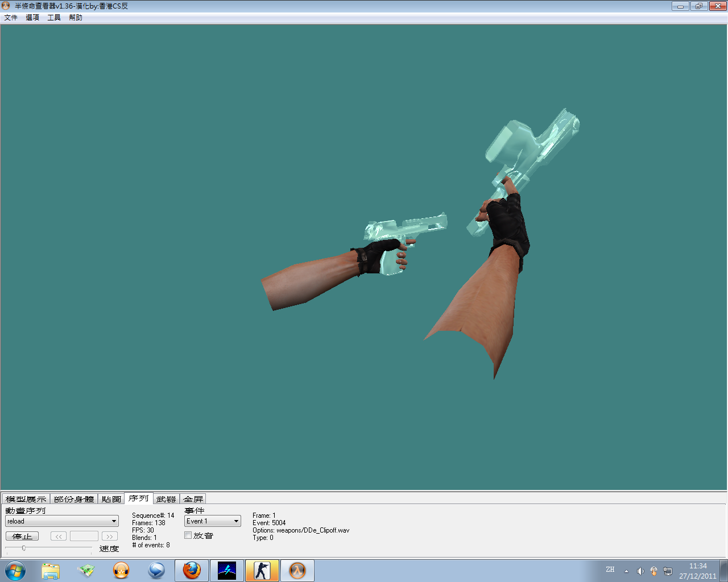Viewport: 728px width, 582px height.
Task: Open the network connection tray icon
Action: (668, 571)
